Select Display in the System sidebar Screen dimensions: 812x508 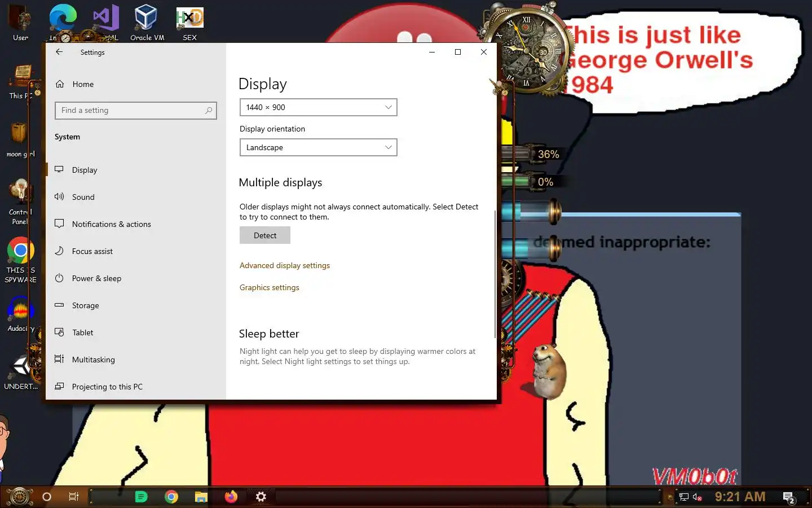point(135,170)
